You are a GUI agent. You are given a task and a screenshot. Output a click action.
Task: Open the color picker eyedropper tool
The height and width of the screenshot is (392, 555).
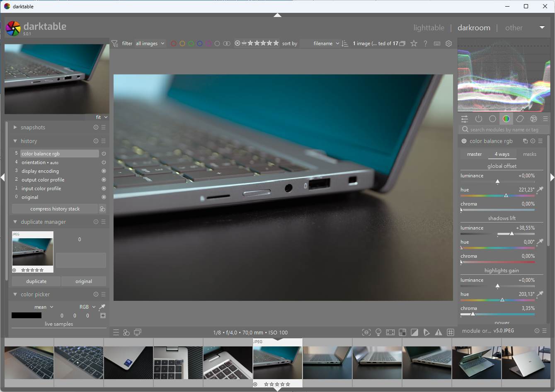click(102, 307)
